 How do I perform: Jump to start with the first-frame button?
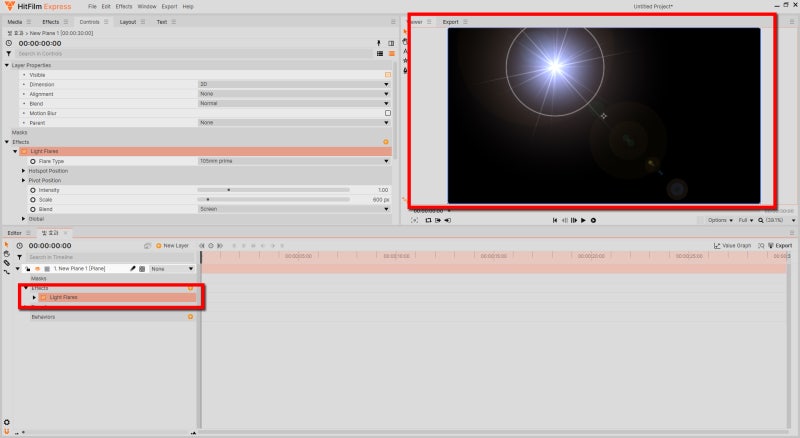pos(555,220)
